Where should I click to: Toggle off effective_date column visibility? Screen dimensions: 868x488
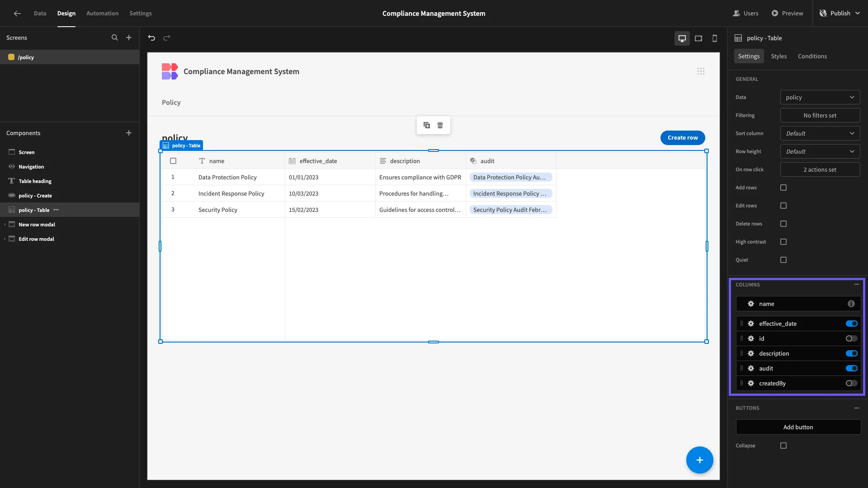click(852, 324)
